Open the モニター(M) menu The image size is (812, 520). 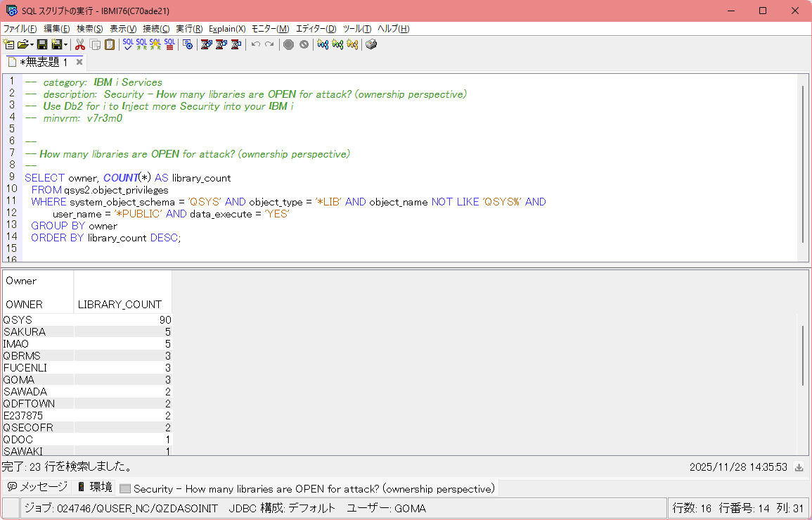pos(271,29)
